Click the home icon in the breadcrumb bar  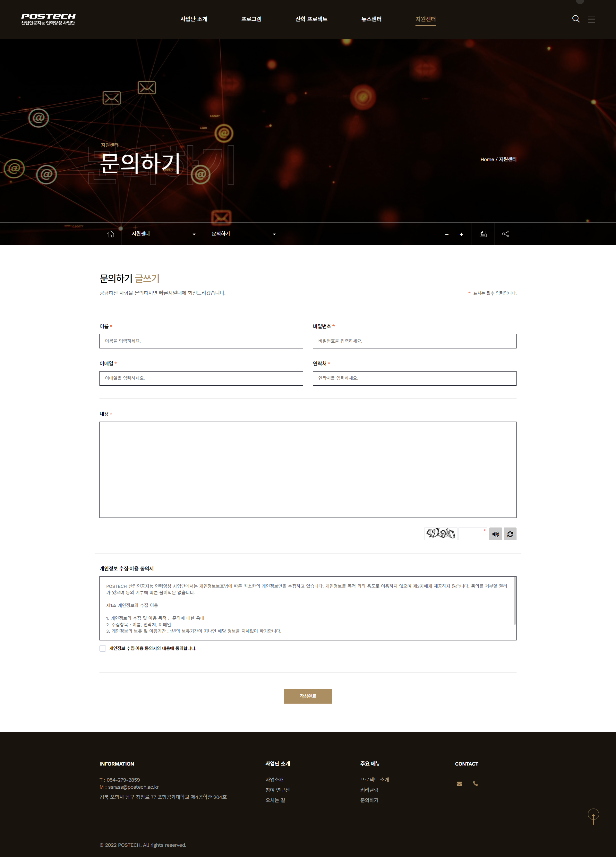tap(110, 234)
